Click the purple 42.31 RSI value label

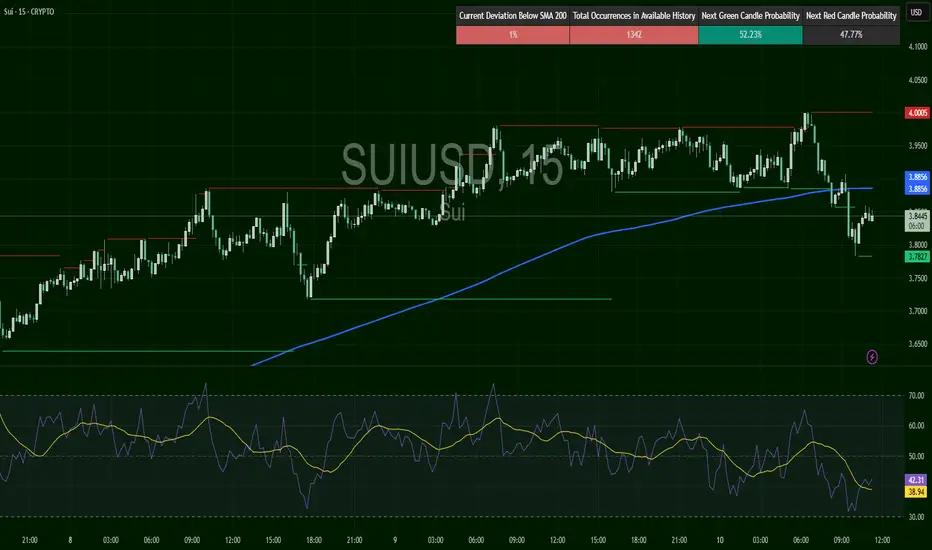(916, 480)
